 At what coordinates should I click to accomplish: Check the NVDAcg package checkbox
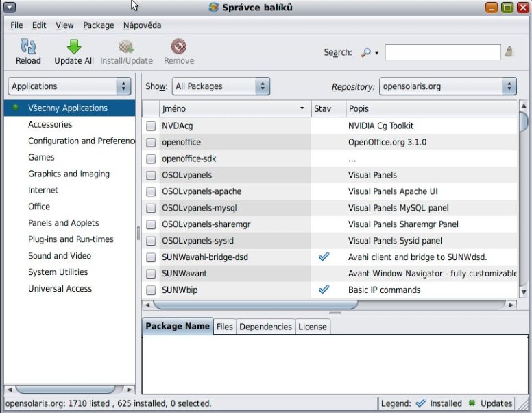click(151, 126)
